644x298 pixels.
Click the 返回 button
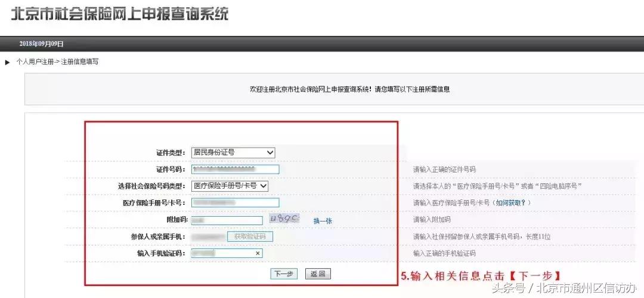pyautogui.click(x=318, y=274)
